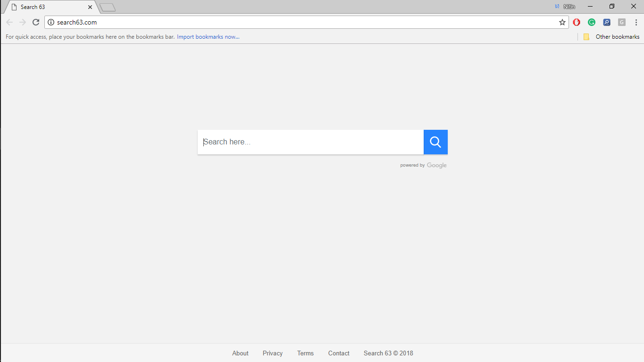Expand Other bookmarks dropdown
Image resolution: width=644 pixels, height=362 pixels.
click(611, 36)
